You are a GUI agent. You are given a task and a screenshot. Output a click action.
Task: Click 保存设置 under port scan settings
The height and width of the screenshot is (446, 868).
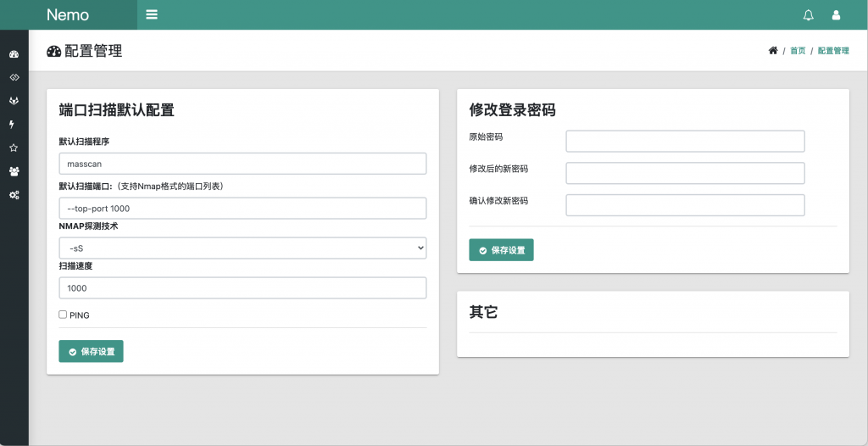tap(91, 351)
